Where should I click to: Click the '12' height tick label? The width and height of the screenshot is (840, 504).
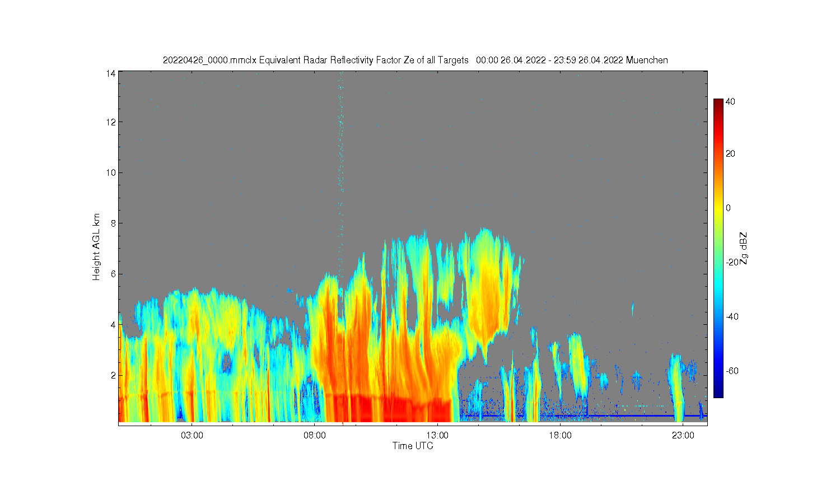[111, 122]
